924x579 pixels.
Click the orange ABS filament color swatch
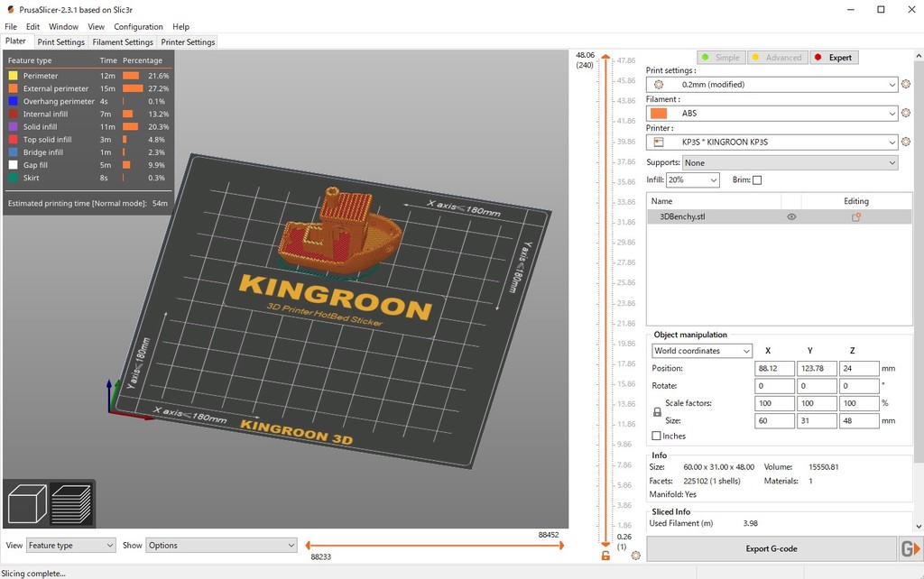point(659,114)
